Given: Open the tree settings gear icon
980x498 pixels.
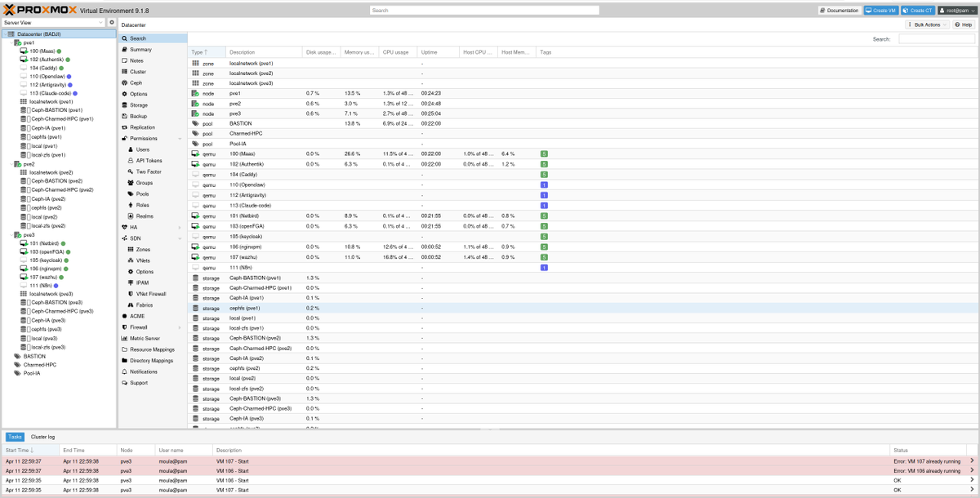Looking at the screenshot, I should [112, 22].
